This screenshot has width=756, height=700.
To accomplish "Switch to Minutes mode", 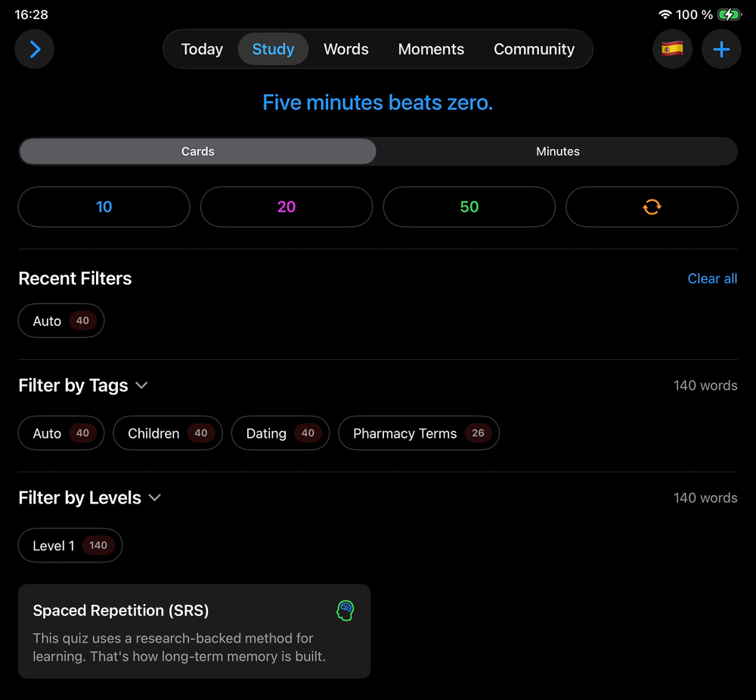I will 557,151.
